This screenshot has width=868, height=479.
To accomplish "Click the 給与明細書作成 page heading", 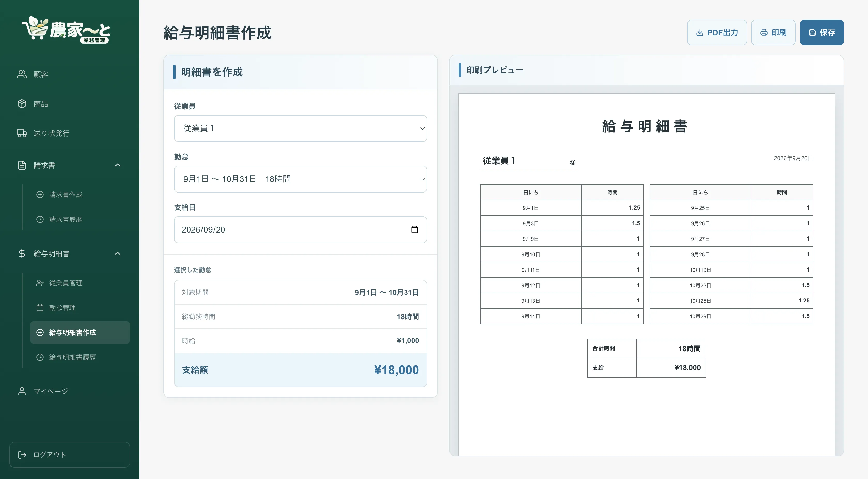I will coord(217,33).
